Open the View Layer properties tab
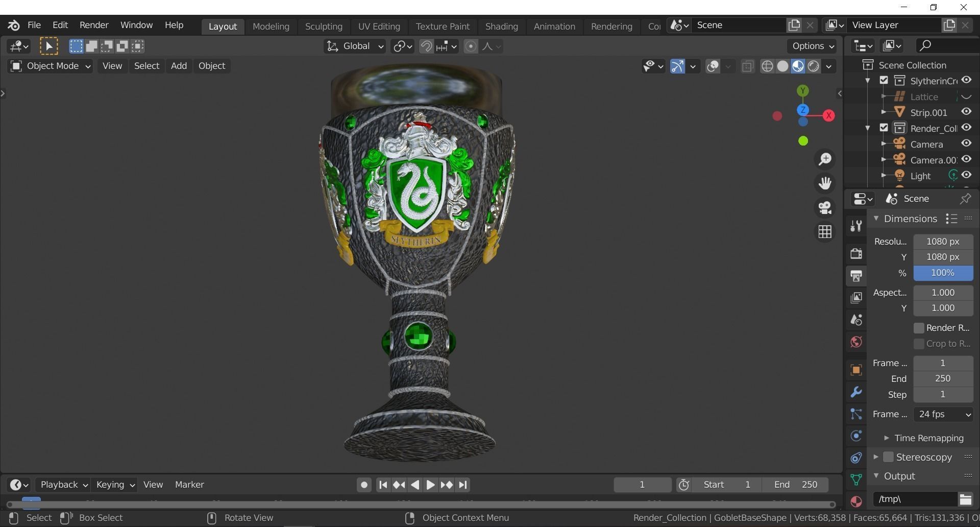Image resolution: width=980 pixels, height=527 pixels. (856, 298)
